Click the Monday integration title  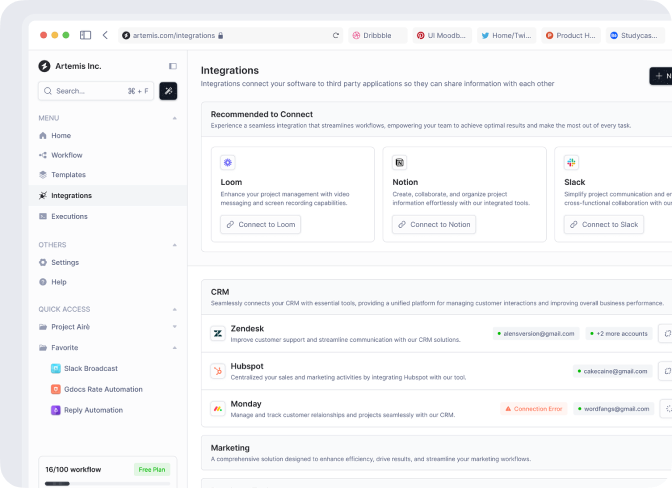(246, 404)
